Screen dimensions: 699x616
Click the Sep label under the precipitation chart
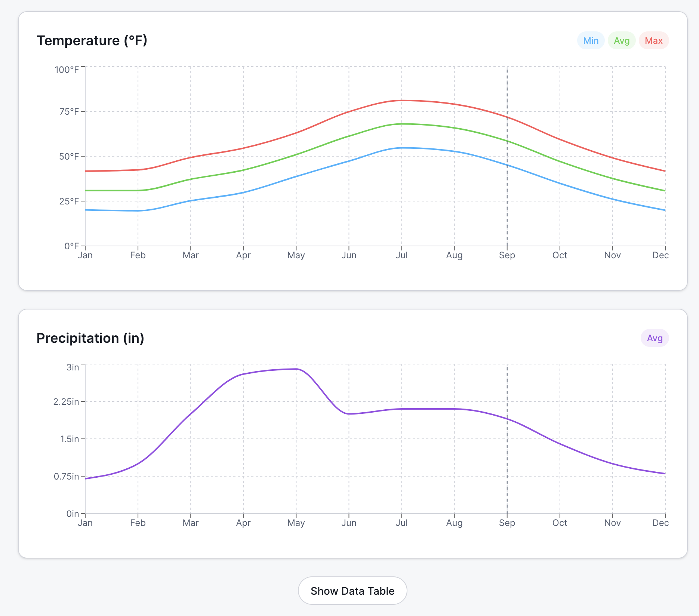[x=507, y=523]
